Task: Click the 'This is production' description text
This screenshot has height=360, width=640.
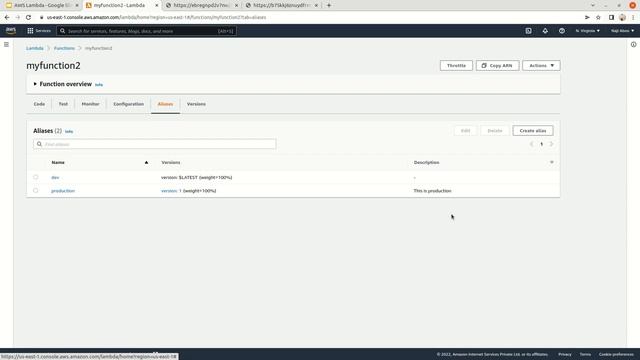Action: coord(432,191)
